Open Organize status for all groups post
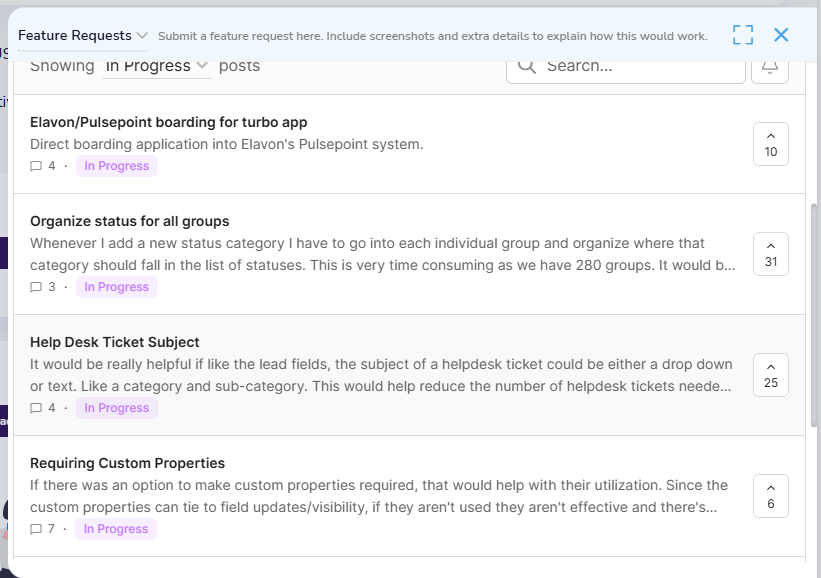 pos(130,221)
